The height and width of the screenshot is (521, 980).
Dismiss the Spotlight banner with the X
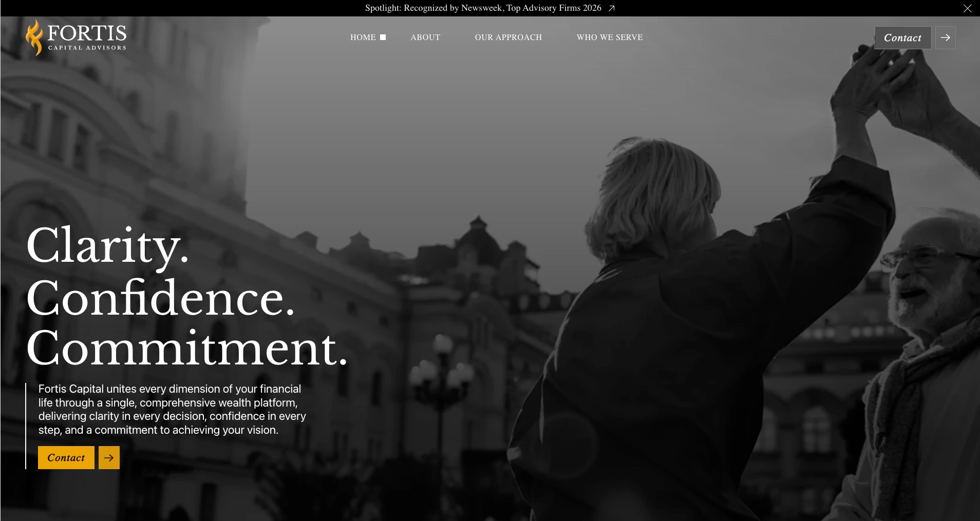pos(967,8)
